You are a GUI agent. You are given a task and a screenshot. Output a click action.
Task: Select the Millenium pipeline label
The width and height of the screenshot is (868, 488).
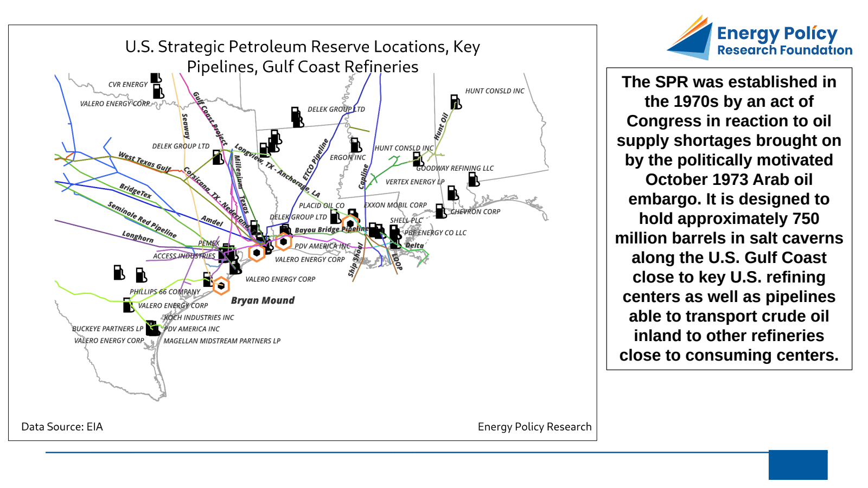pyautogui.click(x=238, y=171)
